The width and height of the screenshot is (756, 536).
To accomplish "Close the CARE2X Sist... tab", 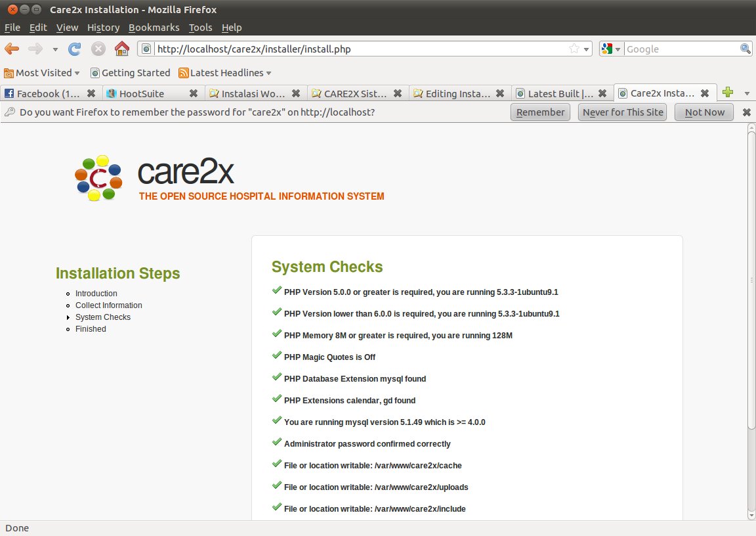I will pos(398,93).
